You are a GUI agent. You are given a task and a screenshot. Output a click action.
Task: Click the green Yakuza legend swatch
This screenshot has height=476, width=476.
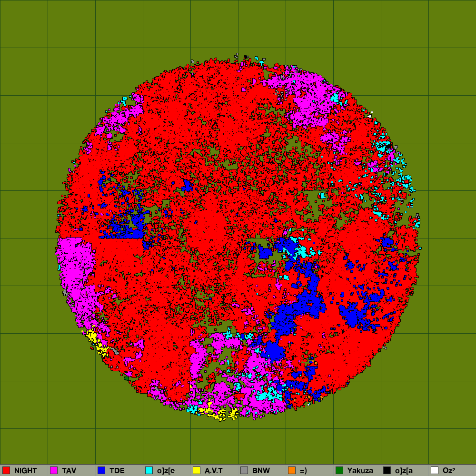tap(339, 470)
